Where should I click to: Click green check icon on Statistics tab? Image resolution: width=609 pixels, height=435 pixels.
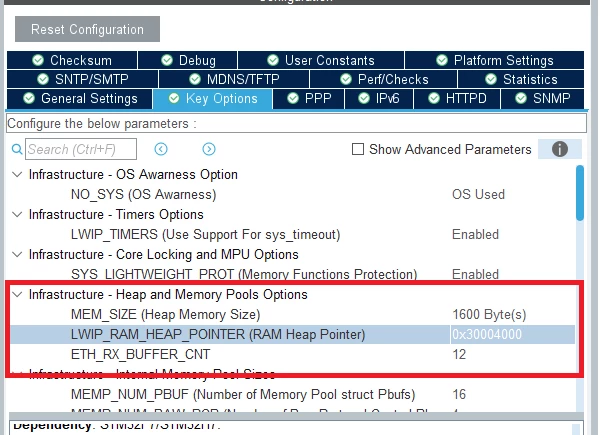[491, 79]
